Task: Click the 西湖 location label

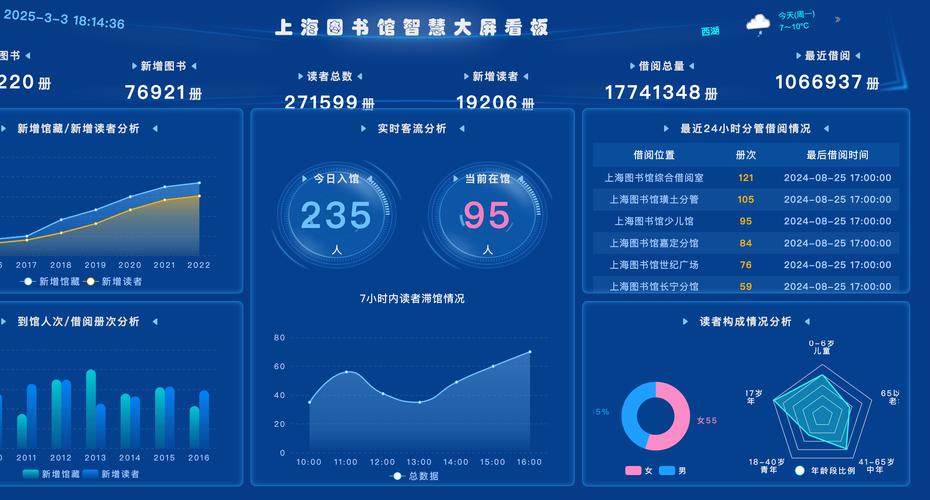Action: [x=710, y=32]
